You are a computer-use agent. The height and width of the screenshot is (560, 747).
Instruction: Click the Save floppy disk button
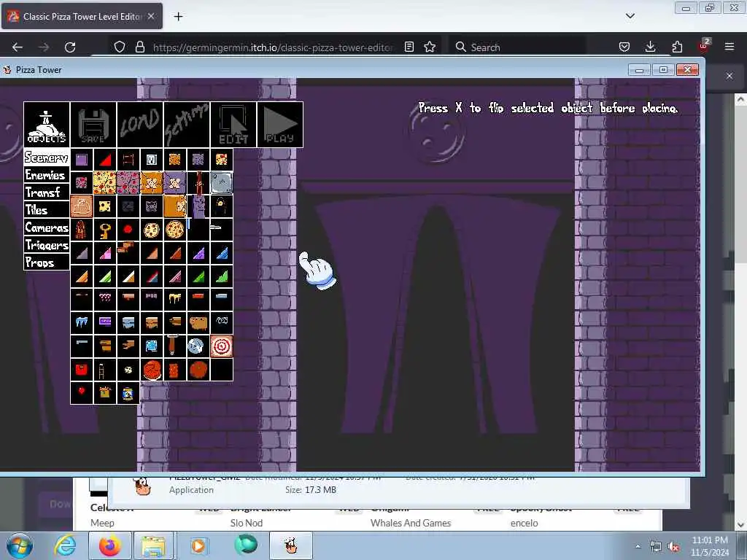point(93,125)
